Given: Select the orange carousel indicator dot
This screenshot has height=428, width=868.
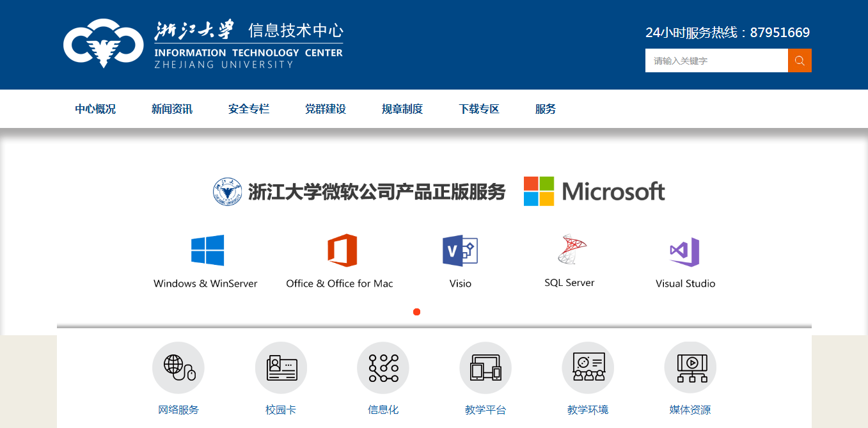Looking at the screenshot, I should coord(416,312).
